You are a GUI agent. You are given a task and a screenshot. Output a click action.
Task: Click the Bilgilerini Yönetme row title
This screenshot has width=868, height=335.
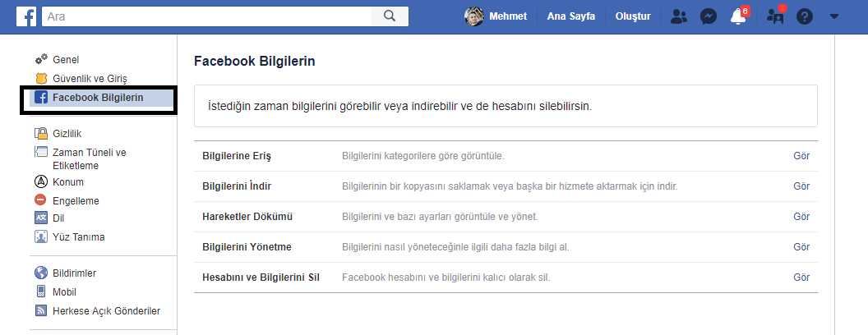pos(247,247)
